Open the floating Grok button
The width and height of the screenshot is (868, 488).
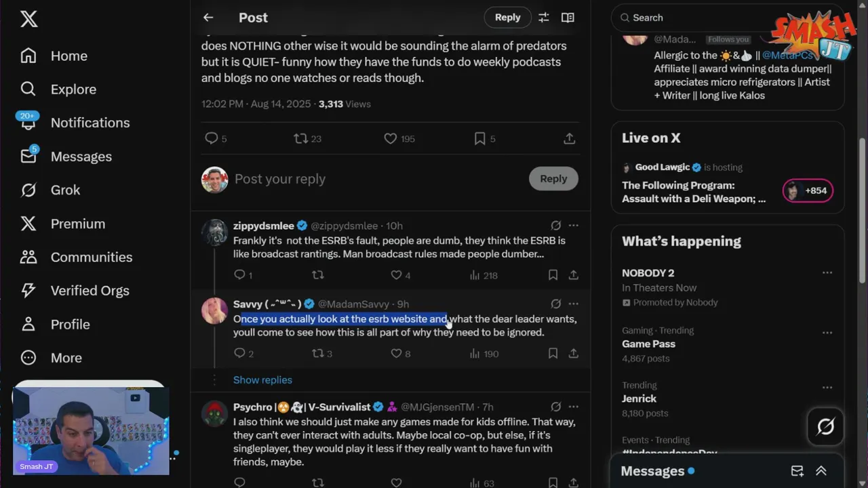tap(825, 426)
